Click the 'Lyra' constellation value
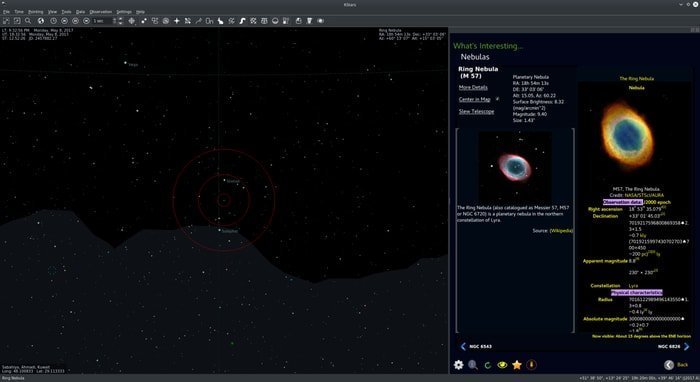Viewport: 700px width, 382px height. pyautogui.click(x=633, y=286)
